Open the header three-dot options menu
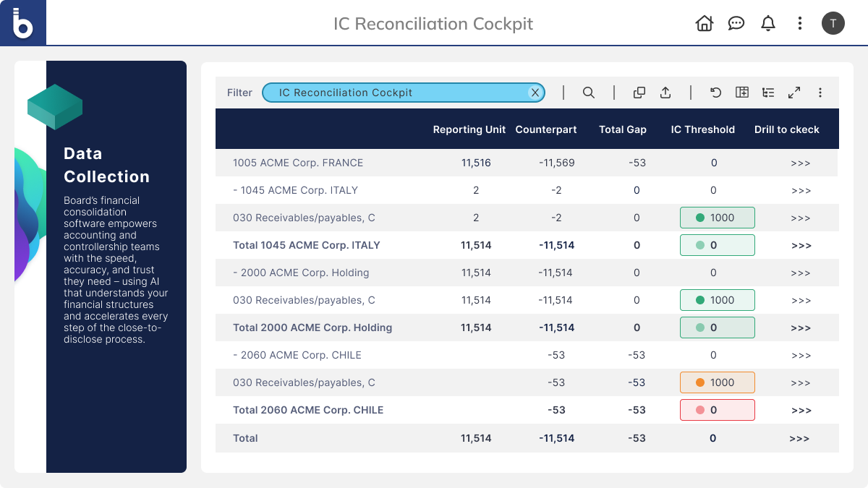Image resolution: width=868 pixels, height=488 pixels. click(x=799, y=23)
